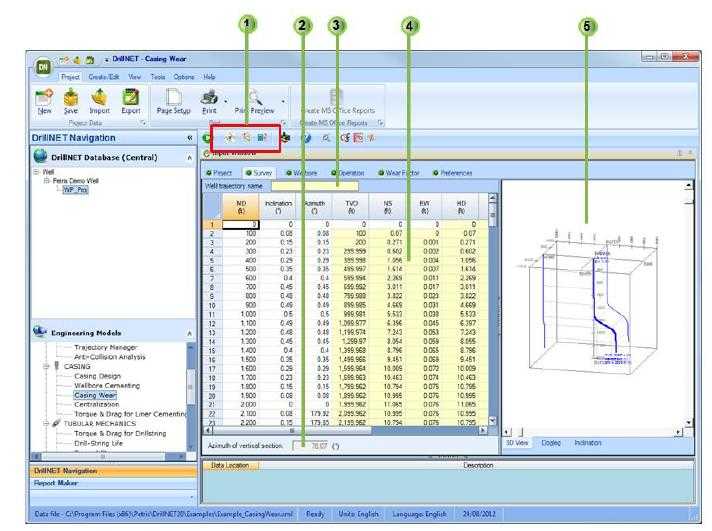Select the WP_Pro project tree item
Screen dimensions: 712x531
point(75,189)
